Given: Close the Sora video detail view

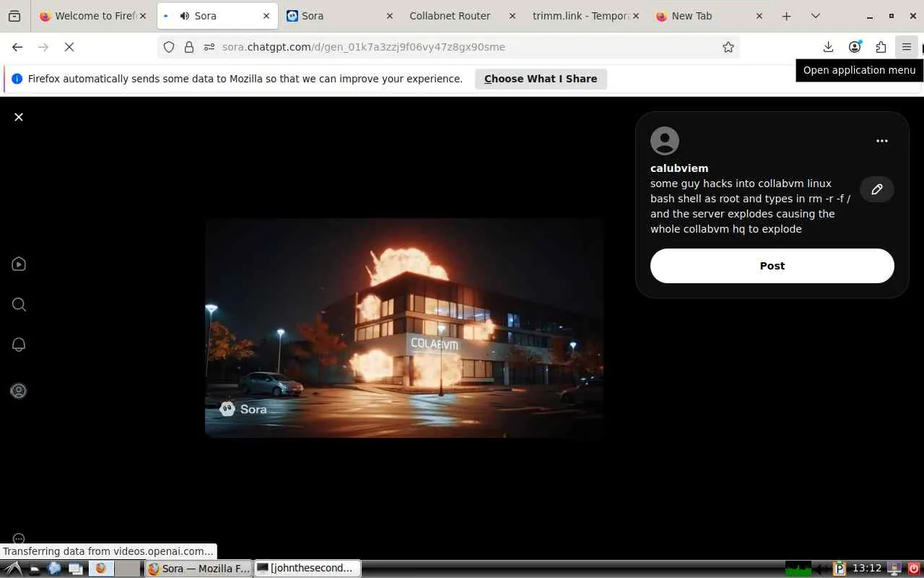Looking at the screenshot, I should 19,117.
